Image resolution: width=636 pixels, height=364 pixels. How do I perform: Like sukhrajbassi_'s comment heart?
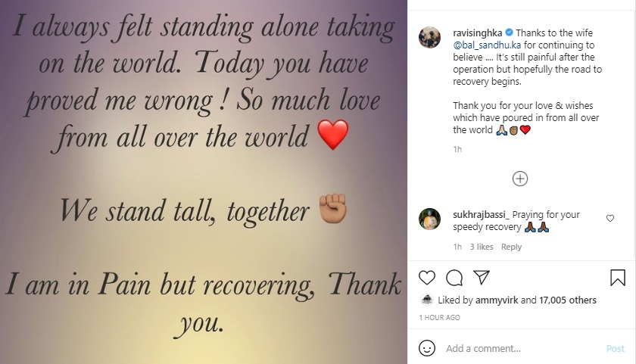pyautogui.click(x=610, y=218)
